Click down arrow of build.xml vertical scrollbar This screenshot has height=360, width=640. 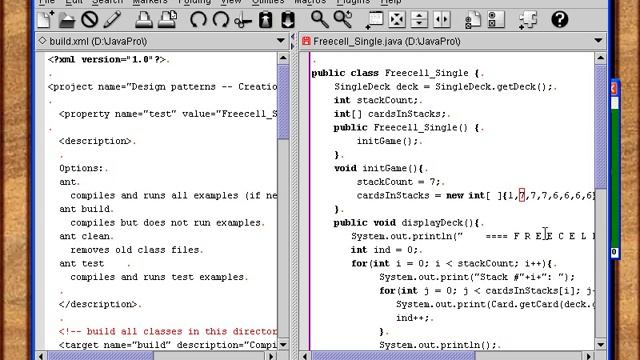click(283, 344)
